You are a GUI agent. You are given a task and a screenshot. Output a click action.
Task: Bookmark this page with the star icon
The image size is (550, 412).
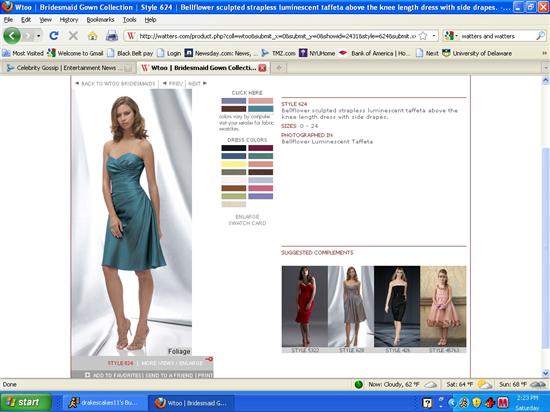[423, 36]
